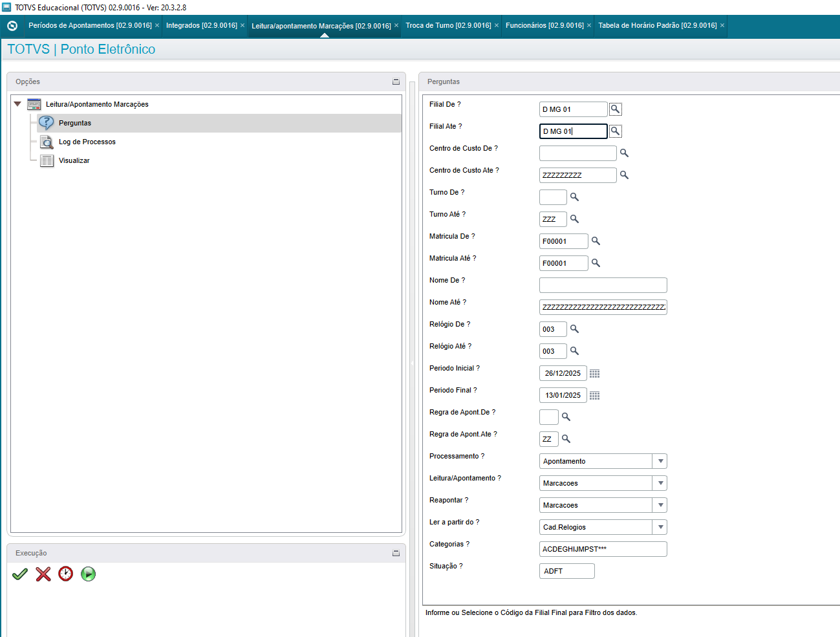
Task: Open lookup for Regra de Apont.De
Action: pos(566,417)
